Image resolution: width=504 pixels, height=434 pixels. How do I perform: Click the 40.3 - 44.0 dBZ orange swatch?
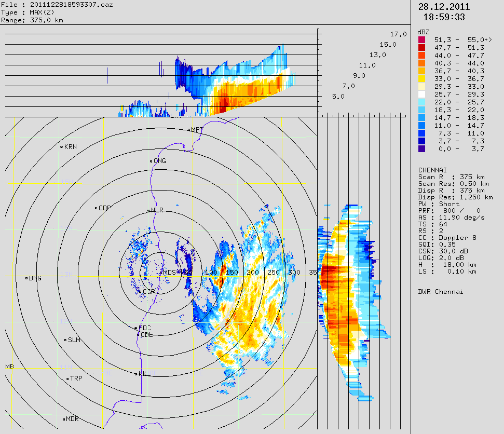[421, 63]
